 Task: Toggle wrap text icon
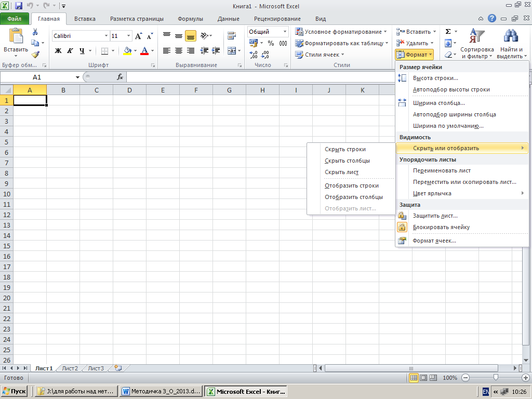click(232, 35)
